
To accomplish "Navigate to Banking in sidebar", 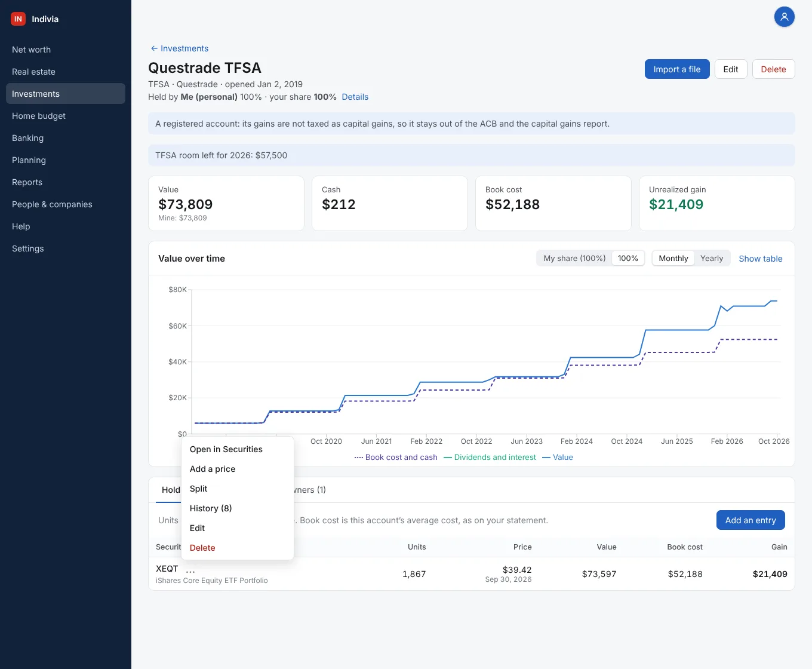I will 66,138.
